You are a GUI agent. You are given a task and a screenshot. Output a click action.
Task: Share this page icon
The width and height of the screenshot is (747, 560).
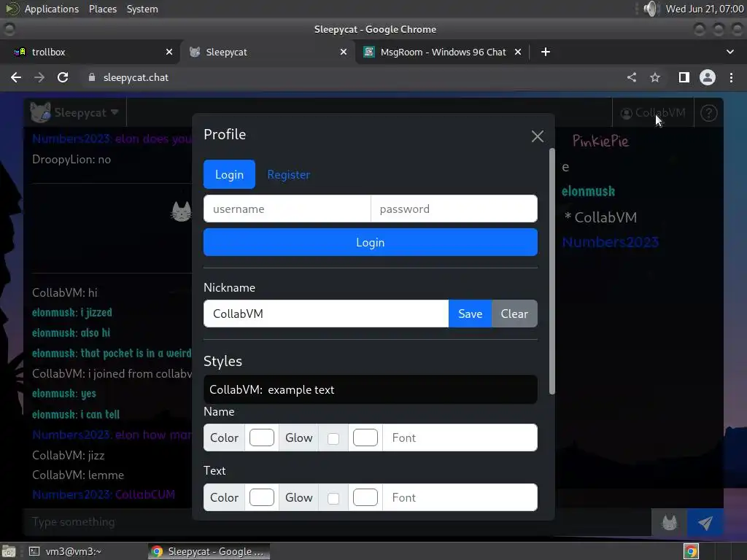tap(632, 77)
